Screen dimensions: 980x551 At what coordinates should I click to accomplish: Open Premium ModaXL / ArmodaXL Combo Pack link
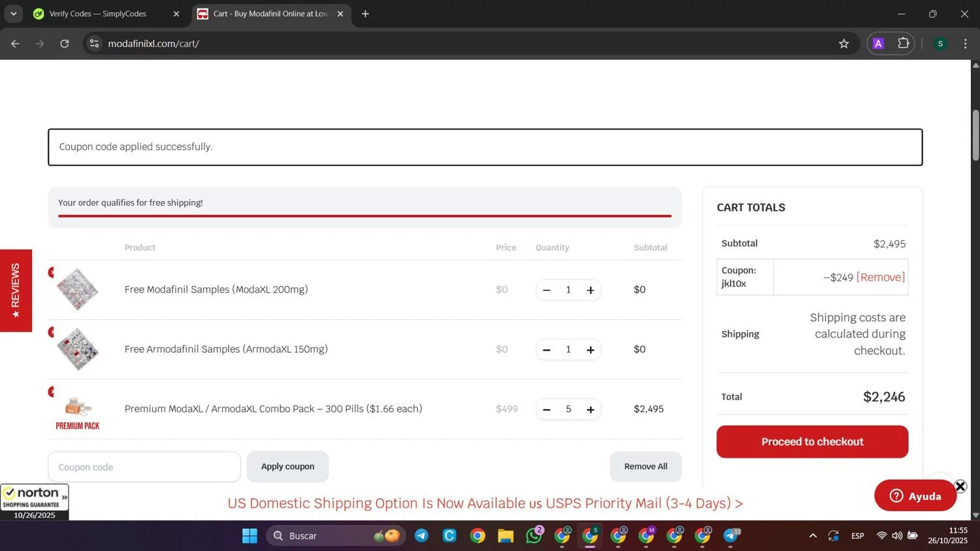pyautogui.click(x=273, y=409)
